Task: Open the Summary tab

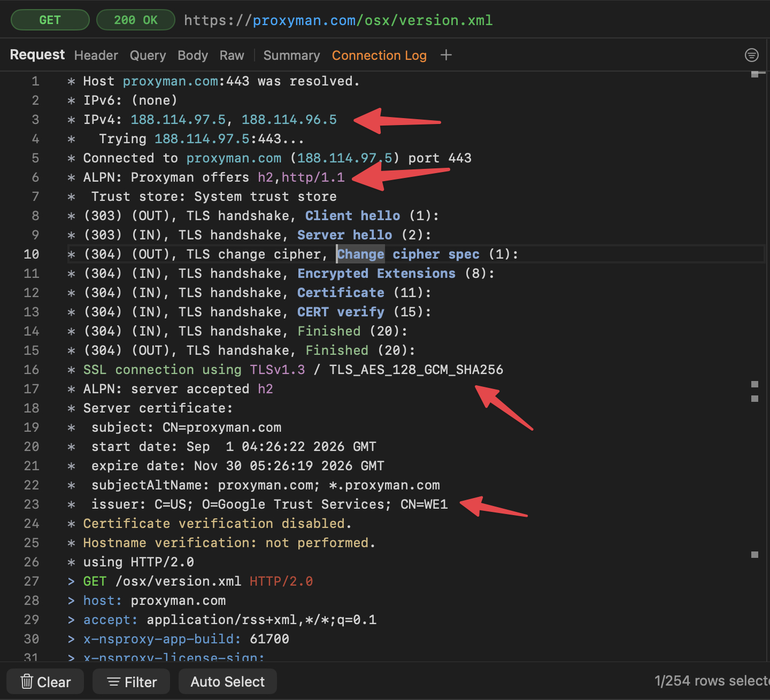Action: (291, 56)
